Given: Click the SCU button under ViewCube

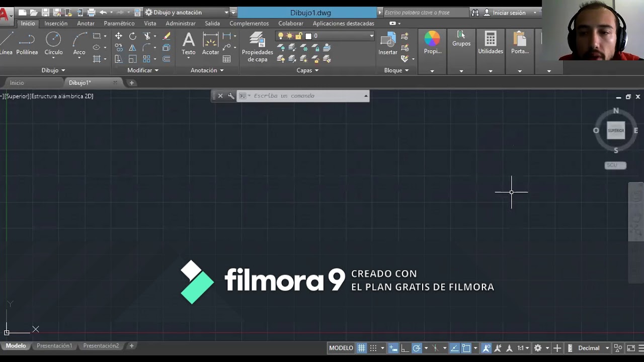Looking at the screenshot, I should [x=615, y=165].
